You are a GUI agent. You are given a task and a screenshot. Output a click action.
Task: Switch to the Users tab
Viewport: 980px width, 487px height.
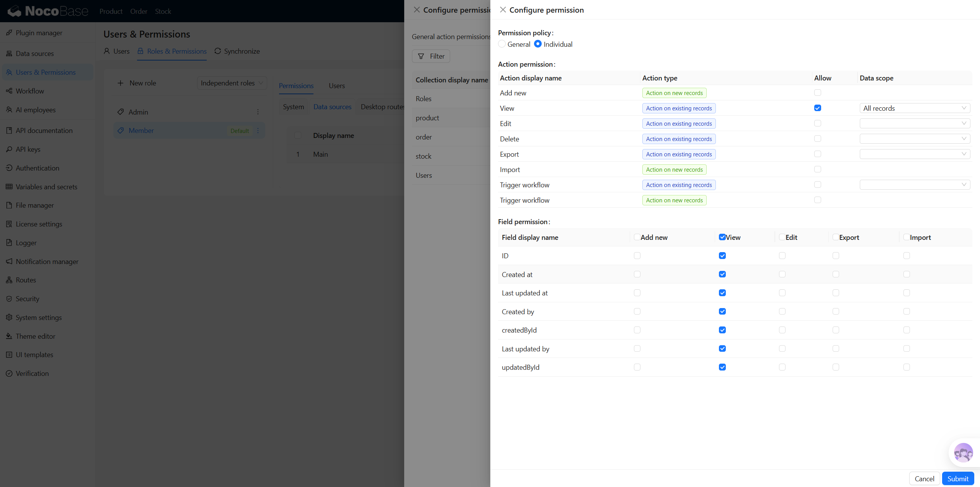coord(336,85)
